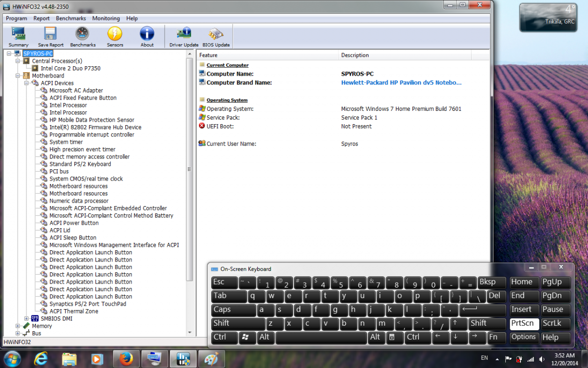Click the Feature column header
The width and height of the screenshot is (588, 368).
click(268, 55)
